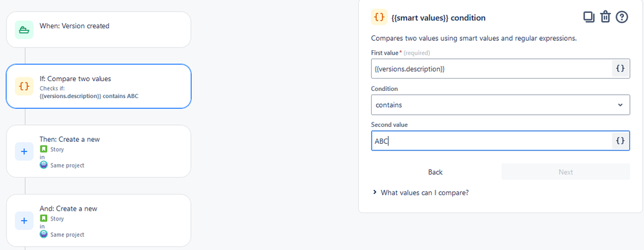Click the Next button

(565, 172)
